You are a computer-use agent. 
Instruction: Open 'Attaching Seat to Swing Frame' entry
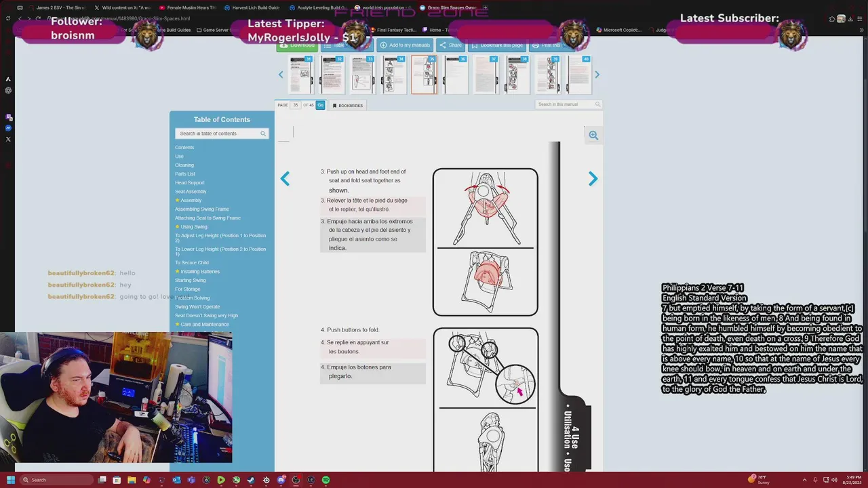click(208, 218)
